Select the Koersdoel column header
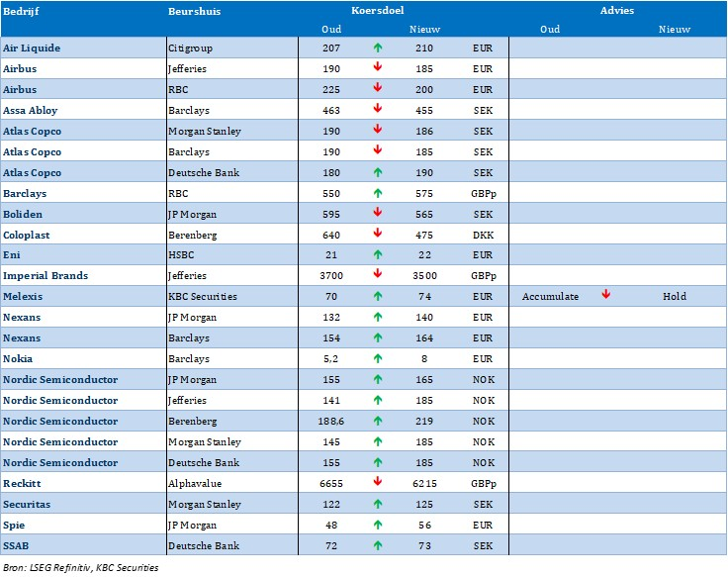The height and width of the screenshot is (577, 728). pyautogui.click(x=377, y=11)
